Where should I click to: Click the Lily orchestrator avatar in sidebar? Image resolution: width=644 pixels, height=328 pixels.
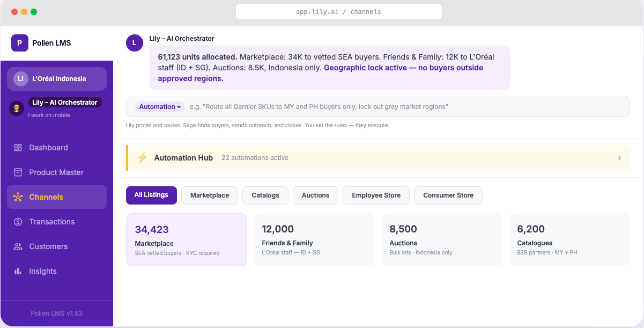point(17,108)
